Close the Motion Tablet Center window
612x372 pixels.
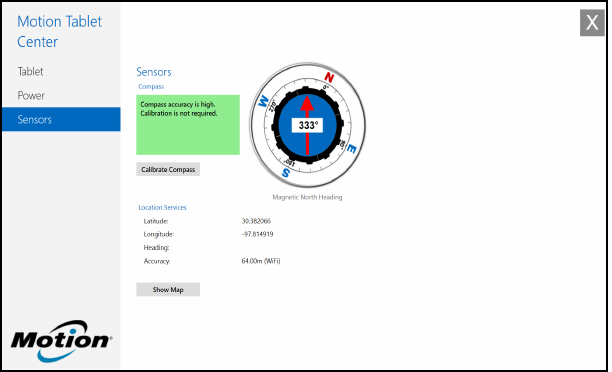592,23
